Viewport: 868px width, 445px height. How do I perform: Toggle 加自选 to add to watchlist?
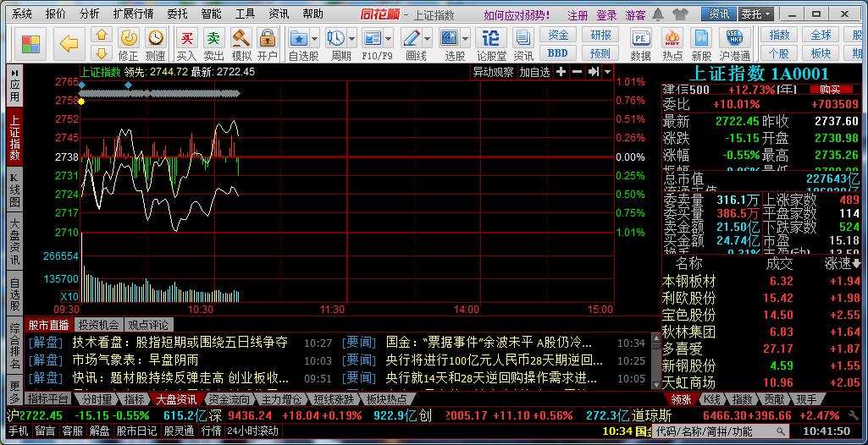[534, 73]
